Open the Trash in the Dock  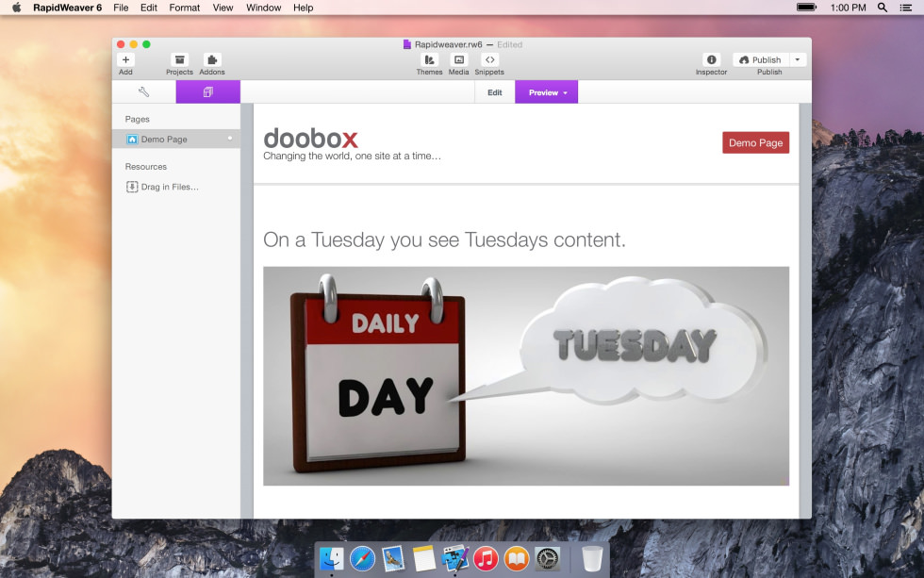click(592, 558)
